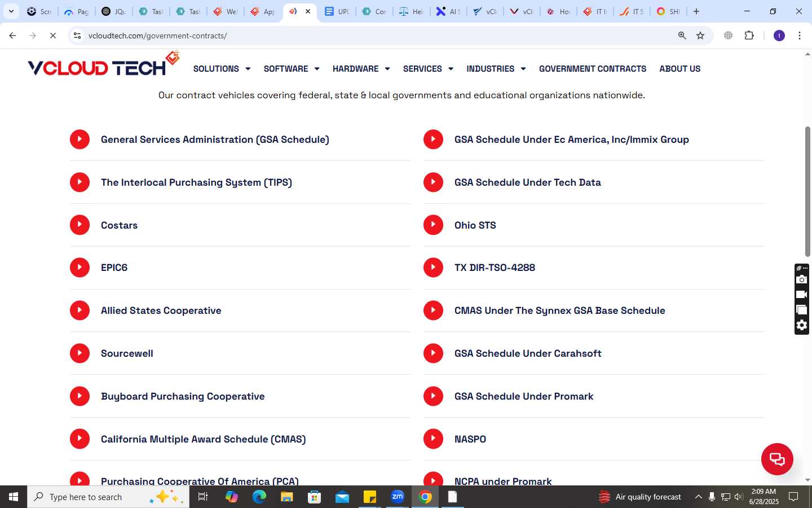812x508 pixels.
Task: Click the screenshot camera icon in side widget
Action: click(801, 279)
